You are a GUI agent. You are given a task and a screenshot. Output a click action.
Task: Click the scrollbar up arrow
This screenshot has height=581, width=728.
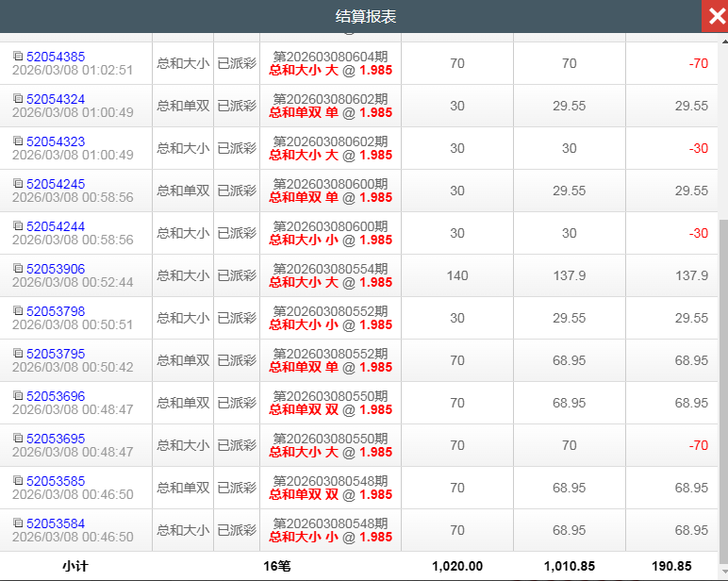pos(724,41)
